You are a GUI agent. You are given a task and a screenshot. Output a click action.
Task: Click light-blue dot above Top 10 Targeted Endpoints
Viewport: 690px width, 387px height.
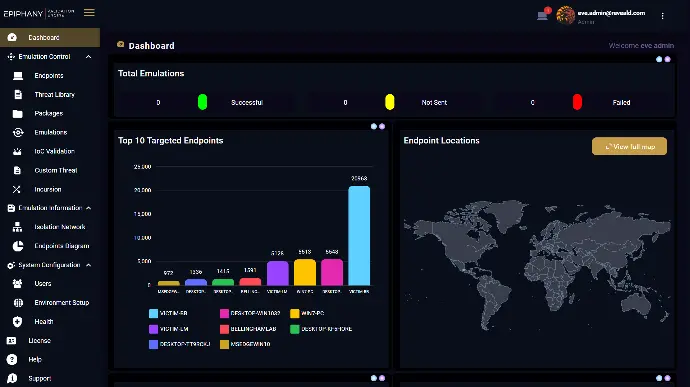pos(374,126)
